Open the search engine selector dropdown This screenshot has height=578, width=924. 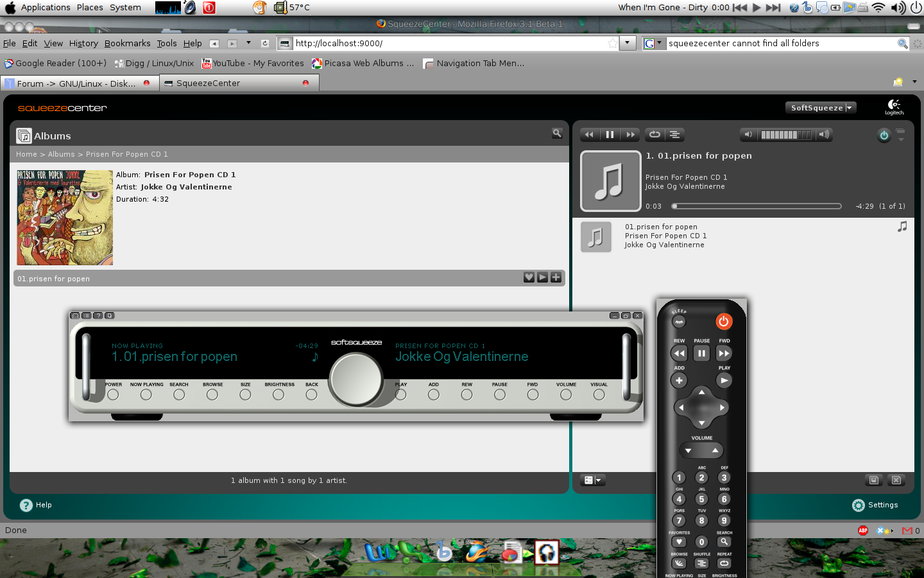654,43
